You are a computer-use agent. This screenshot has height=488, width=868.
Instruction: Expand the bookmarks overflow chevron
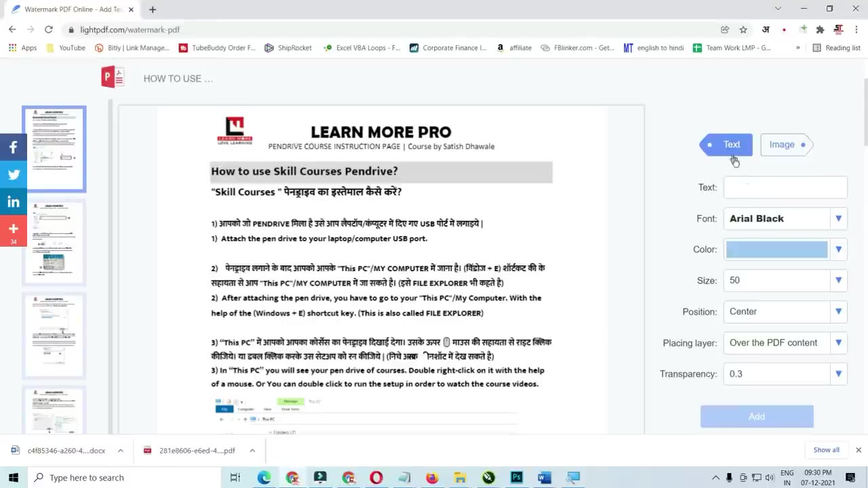pyautogui.click(x=797, y=47)
